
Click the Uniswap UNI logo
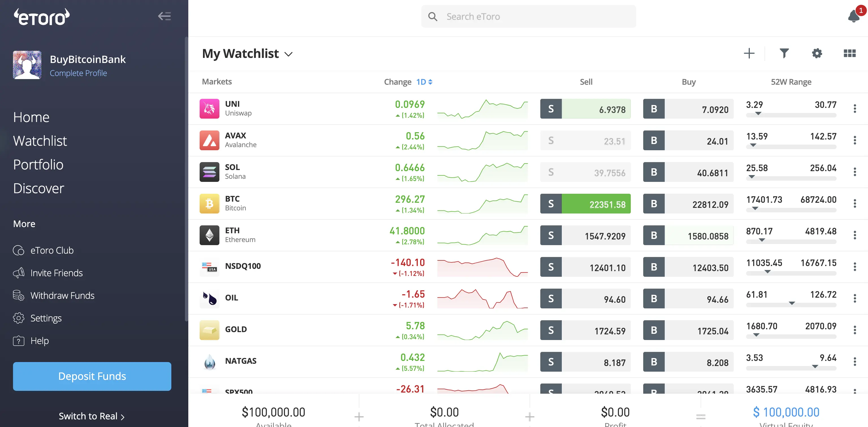pos(209,109)
